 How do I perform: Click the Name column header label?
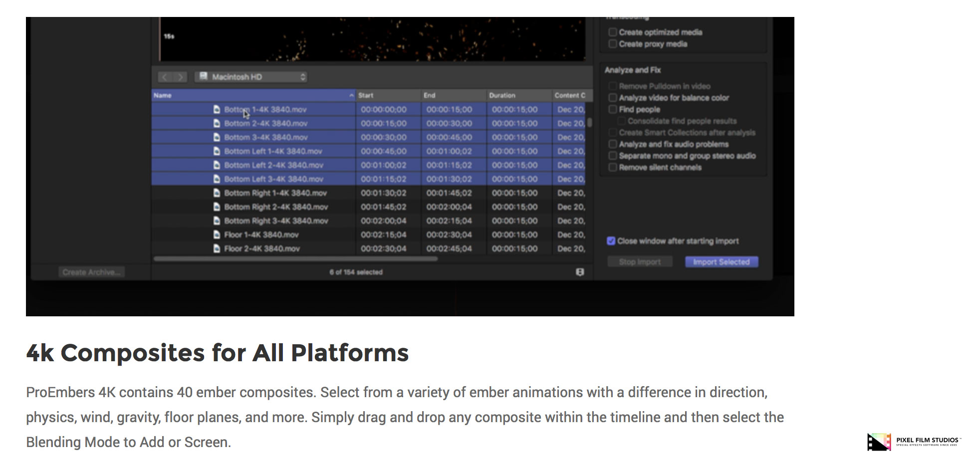click(x=163, y=95)
